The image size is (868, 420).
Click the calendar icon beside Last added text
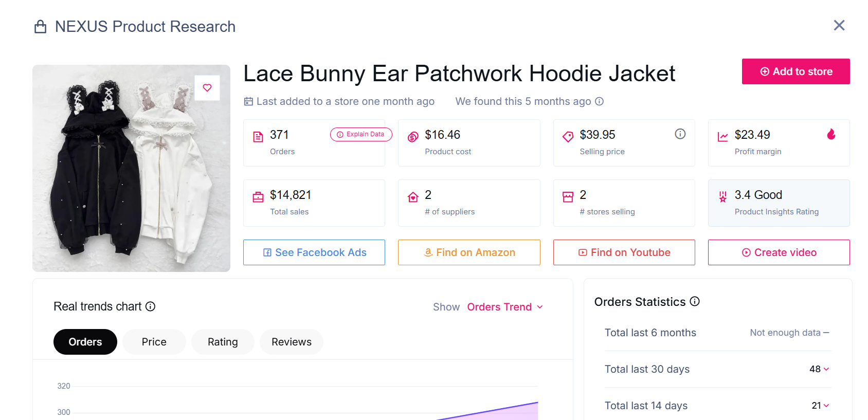point(248,101)
